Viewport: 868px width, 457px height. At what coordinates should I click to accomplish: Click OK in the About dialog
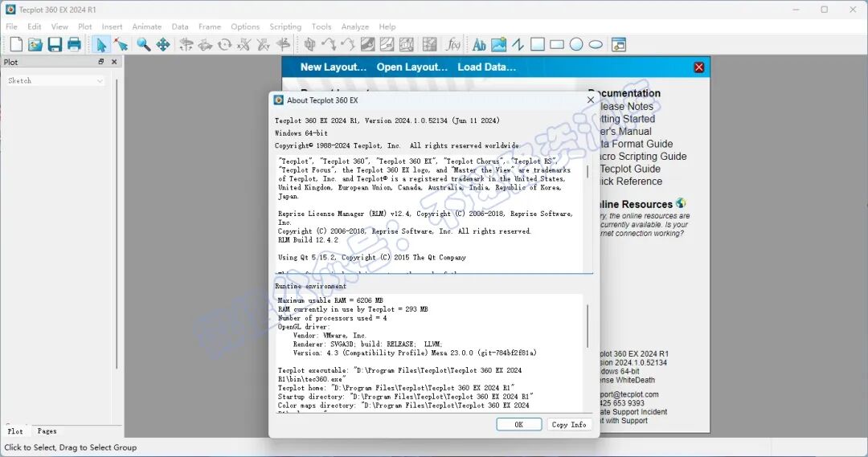[518, 424]
